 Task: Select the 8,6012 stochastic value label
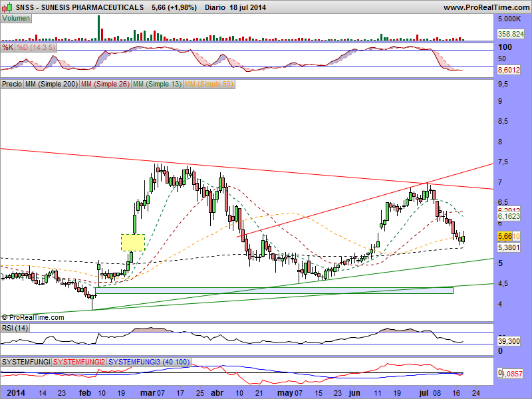509,70
